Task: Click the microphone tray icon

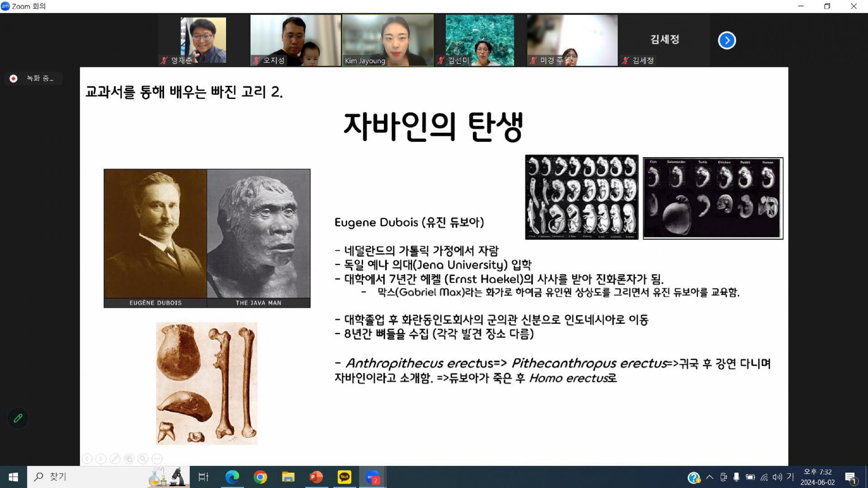Action: point(736,477)
